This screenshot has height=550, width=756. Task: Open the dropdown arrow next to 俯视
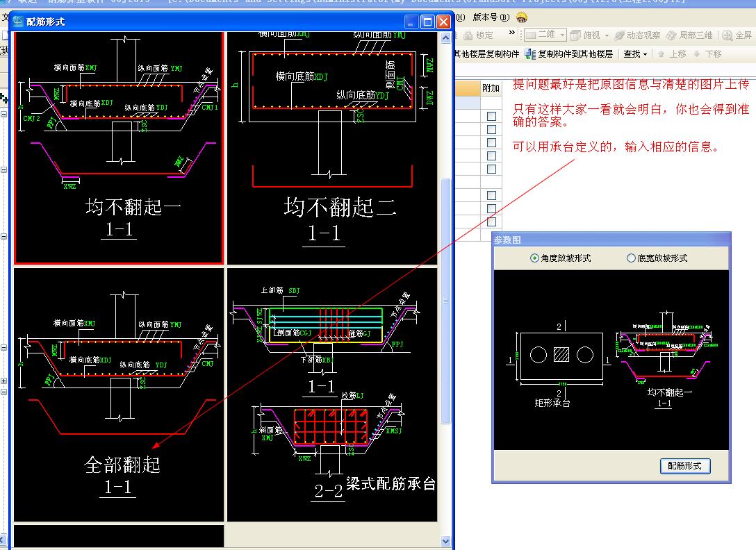tap(607, 35)
